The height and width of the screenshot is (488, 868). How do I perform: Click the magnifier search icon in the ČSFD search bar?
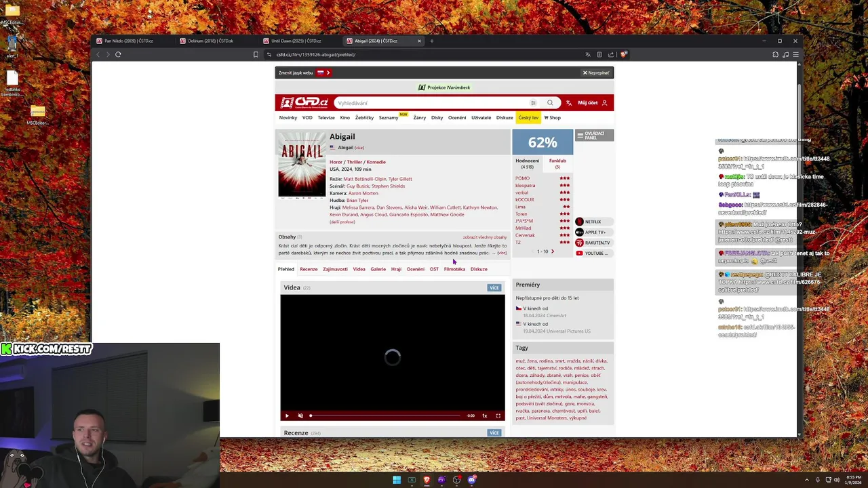pos(550,103)
